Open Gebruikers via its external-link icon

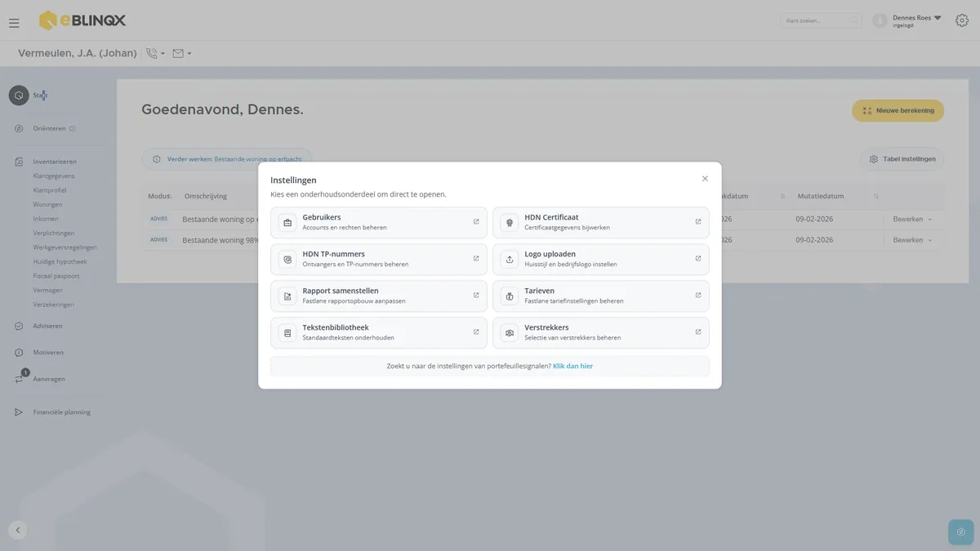coord(476,222)
